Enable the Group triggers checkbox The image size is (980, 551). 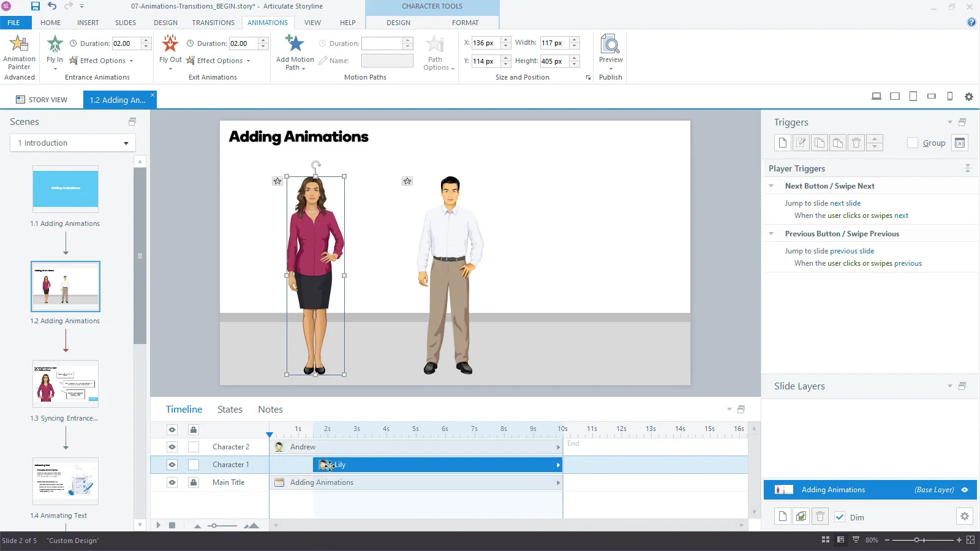click(913, 143)
